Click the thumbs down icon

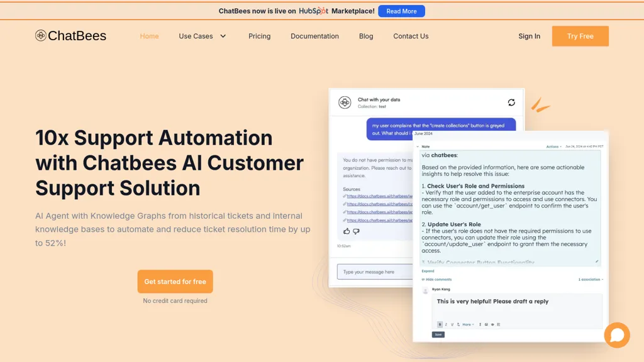pos(356,231)
